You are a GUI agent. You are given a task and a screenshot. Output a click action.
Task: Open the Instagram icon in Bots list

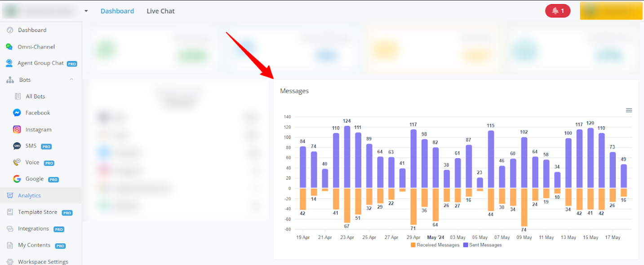pos(17,129)
